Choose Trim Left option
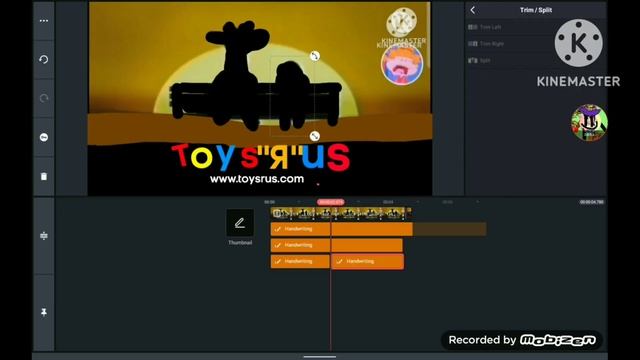Screen dimensions: 640x360 pyautogui.click(x=485, y=27)
